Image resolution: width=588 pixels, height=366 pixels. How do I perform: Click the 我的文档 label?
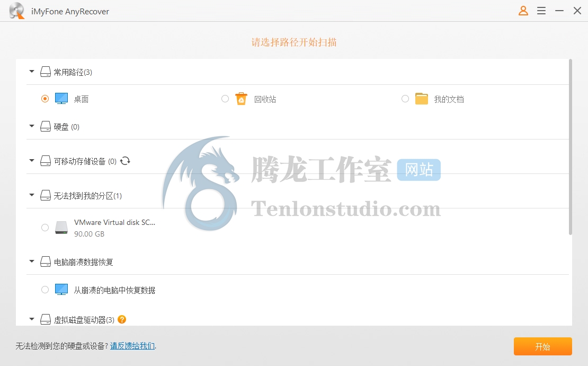click(x=449, y=99)
